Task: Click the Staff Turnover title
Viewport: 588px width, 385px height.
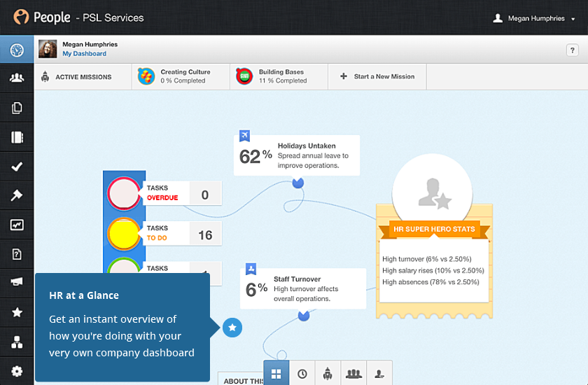Action: (297, 279)
